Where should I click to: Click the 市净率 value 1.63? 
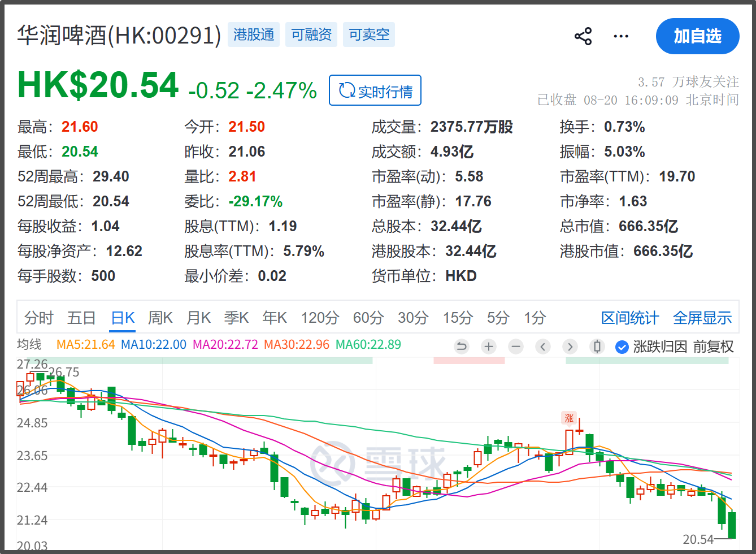click(x=633, y=201)
